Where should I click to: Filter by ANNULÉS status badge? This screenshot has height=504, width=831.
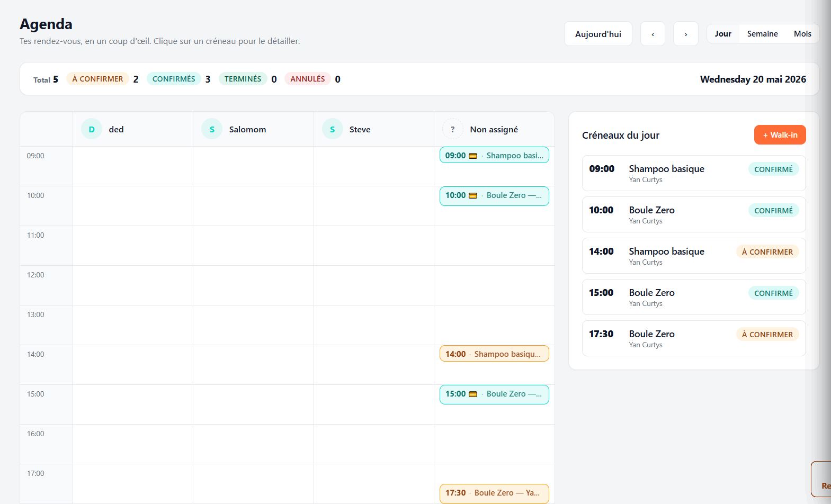(x=308, y=79)
